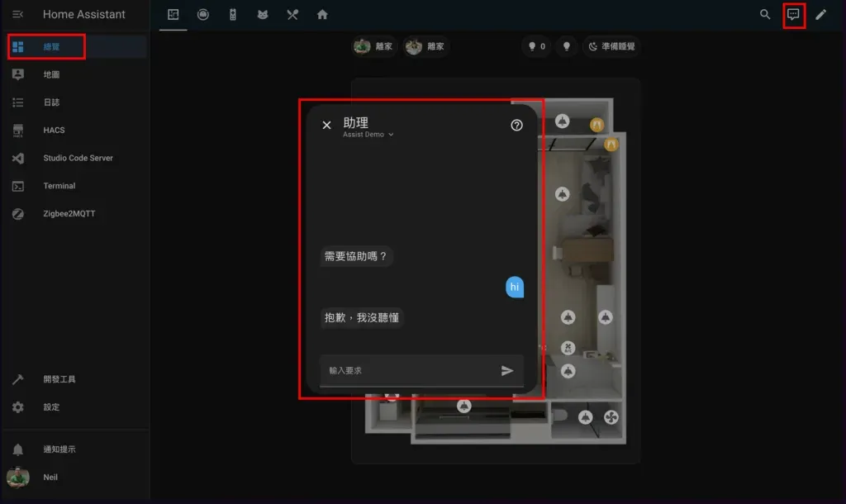Select the remote control view
Image resolution: width=846 pixels, height=504 pixels.
pyautogui.click(x=232, y=14)
